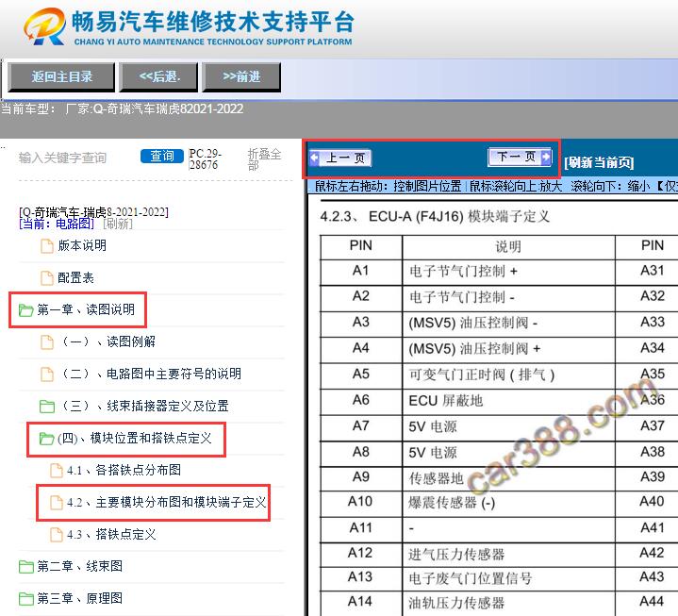Click the page icon beside 电路图中主要符号的说明

[x=47, y=374]
